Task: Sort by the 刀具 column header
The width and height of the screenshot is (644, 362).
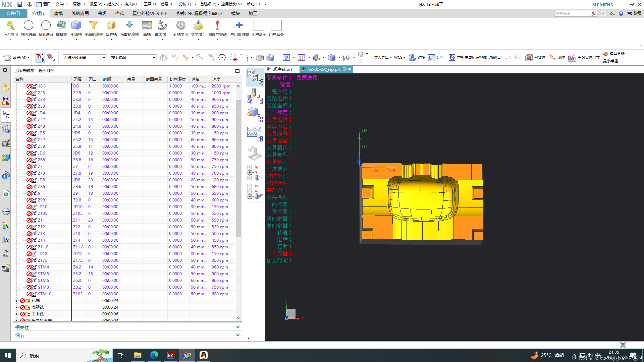Action: [x=79, y=79]
